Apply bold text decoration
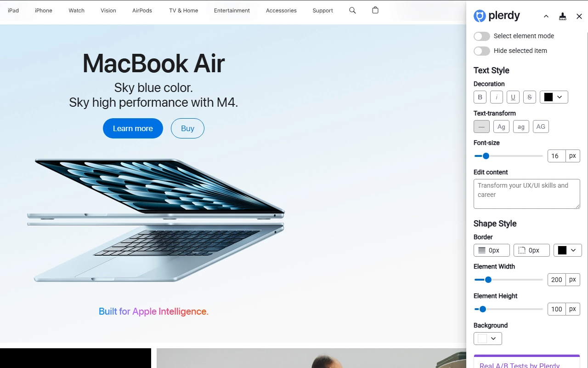This screenshot has width=588, height=368. pos(480,97)
